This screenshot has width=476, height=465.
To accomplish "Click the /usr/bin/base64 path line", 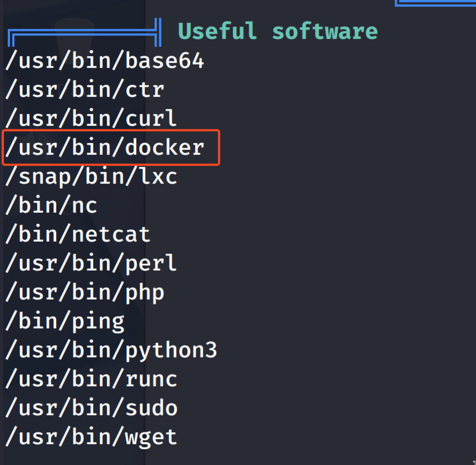I will pos(105,60).
